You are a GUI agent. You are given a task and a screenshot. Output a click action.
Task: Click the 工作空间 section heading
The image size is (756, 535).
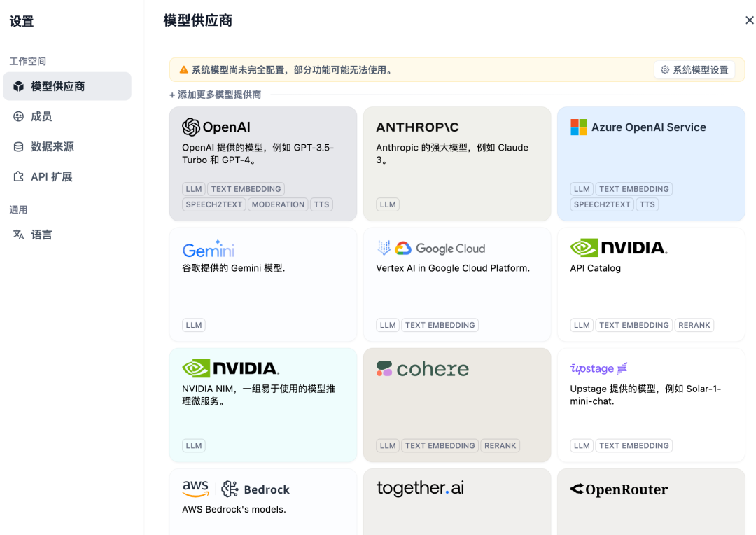tap(28, 61)
